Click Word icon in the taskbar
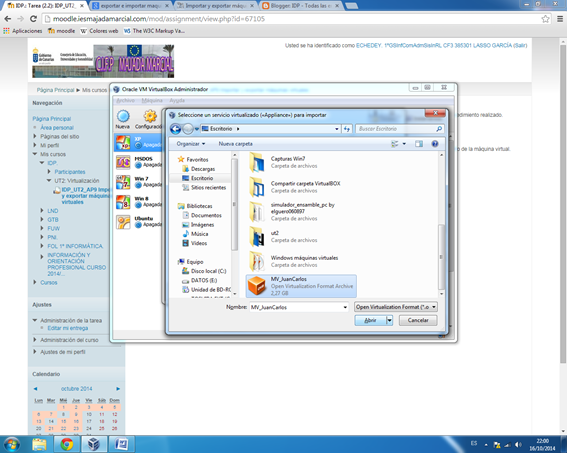Image resolution: width=567 pixels, height=453 pixels. (121, 444)
